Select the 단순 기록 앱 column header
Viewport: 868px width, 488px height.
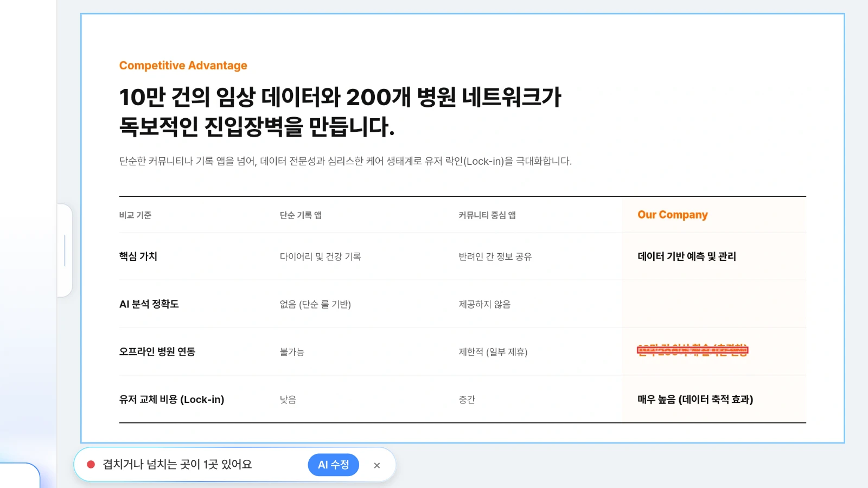pyautogui.click(x=301, y=215)
